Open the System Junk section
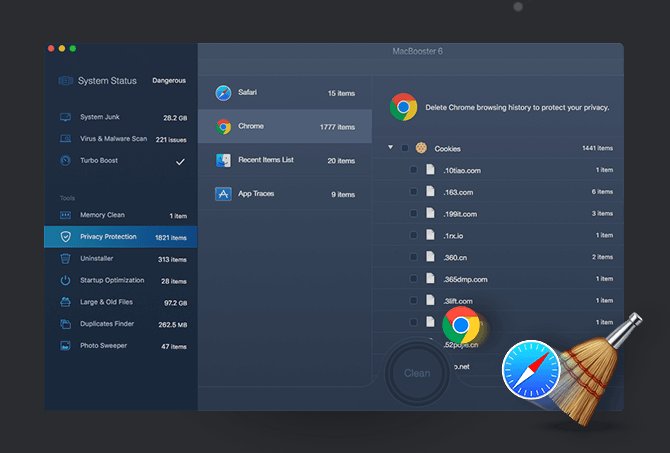Viewport: 670px width, 453px height. point(121,117)
